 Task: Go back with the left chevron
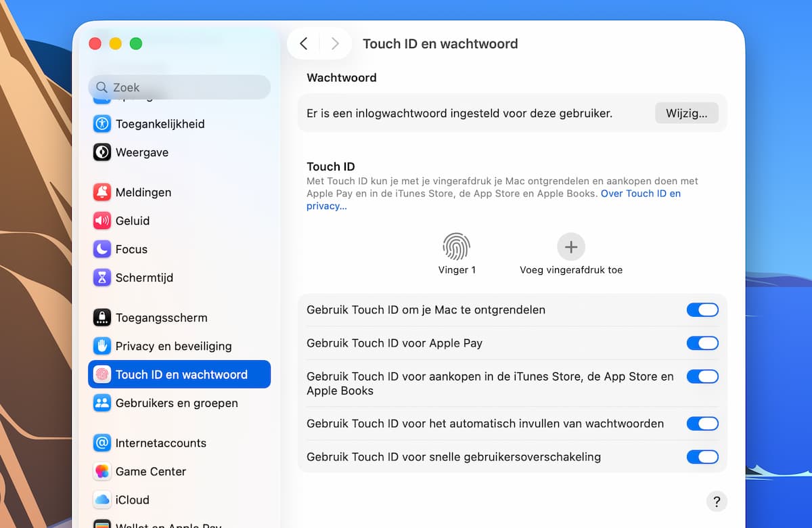[304, 44]
